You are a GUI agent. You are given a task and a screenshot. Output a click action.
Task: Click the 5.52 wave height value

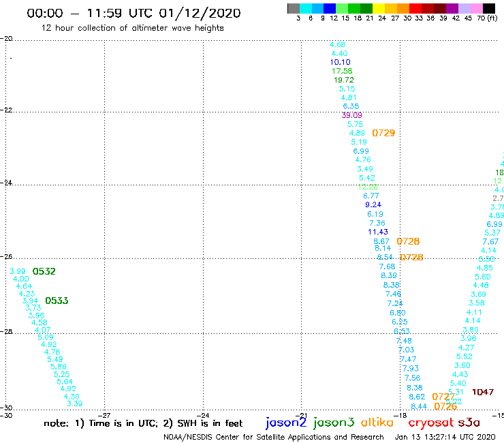pos(464,356)
